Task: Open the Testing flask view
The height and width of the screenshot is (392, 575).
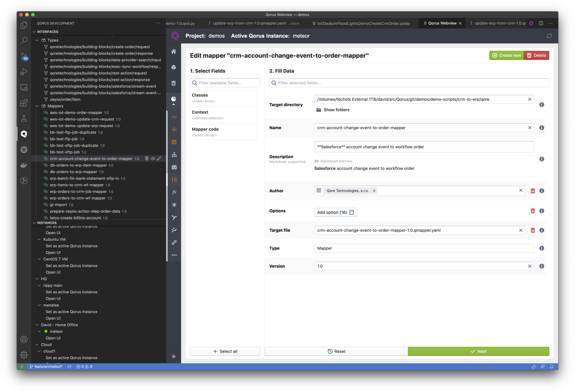Action: 24,118
